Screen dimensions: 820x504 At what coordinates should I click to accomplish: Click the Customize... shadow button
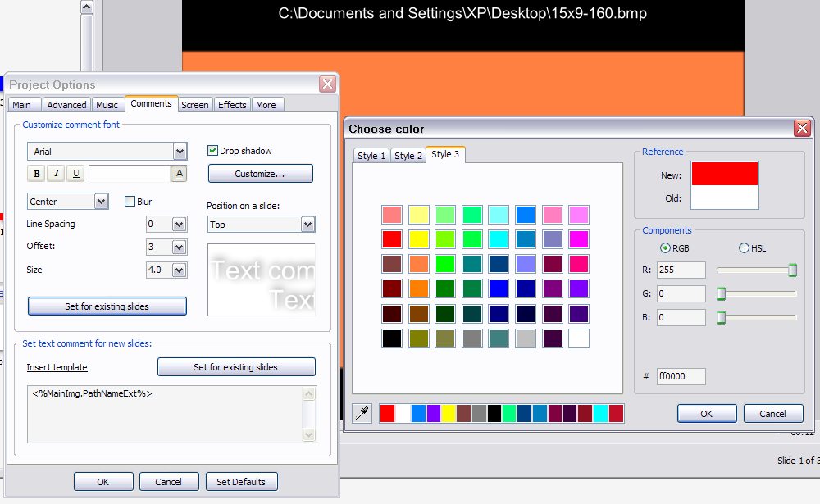tap(260, 174)
